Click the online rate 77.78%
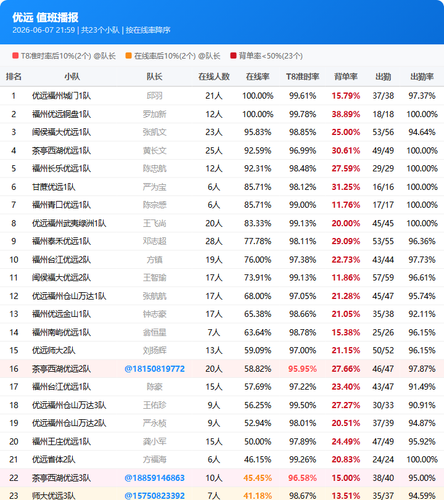This screenshot has height=500, width=444. click(258, 241)
